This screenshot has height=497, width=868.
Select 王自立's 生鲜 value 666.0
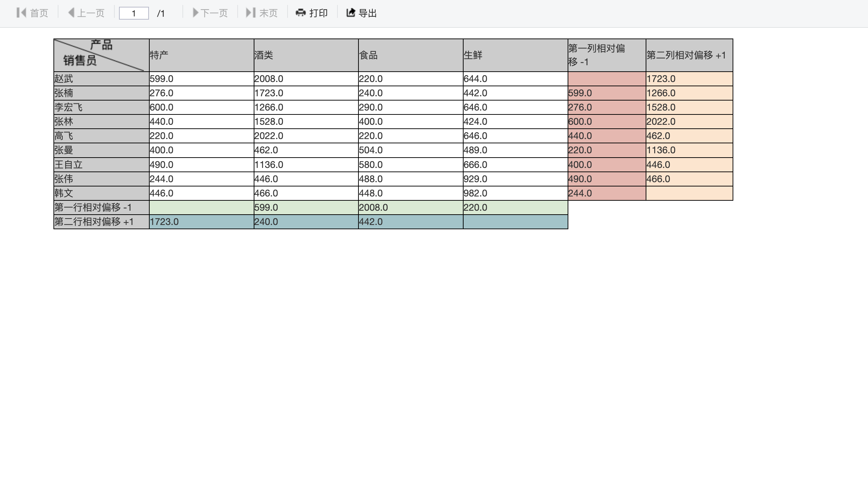coord(516,165)
